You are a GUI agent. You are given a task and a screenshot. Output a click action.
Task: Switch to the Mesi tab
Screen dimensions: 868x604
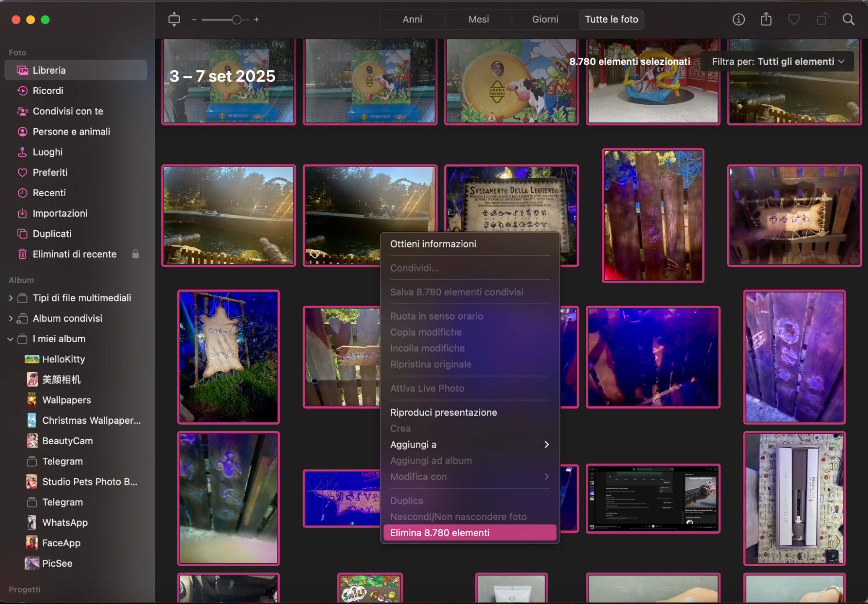click(x=478, y=19)
